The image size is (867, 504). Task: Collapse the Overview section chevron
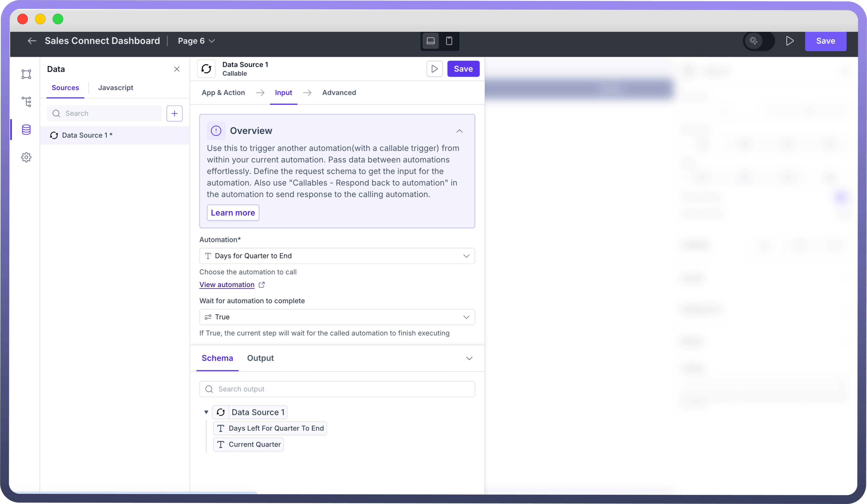click(459, 131)
